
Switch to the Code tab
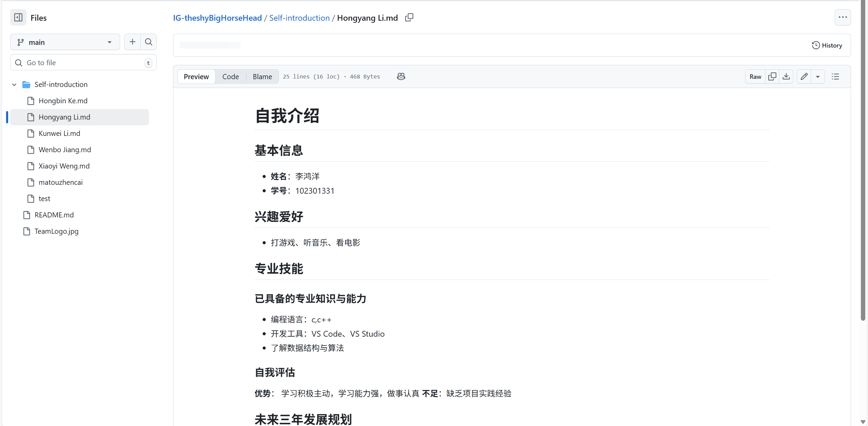point(230,76)
